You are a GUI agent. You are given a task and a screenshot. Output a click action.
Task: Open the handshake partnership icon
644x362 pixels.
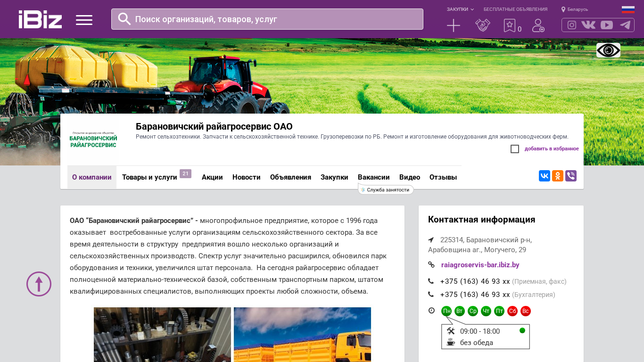point(483,25)
